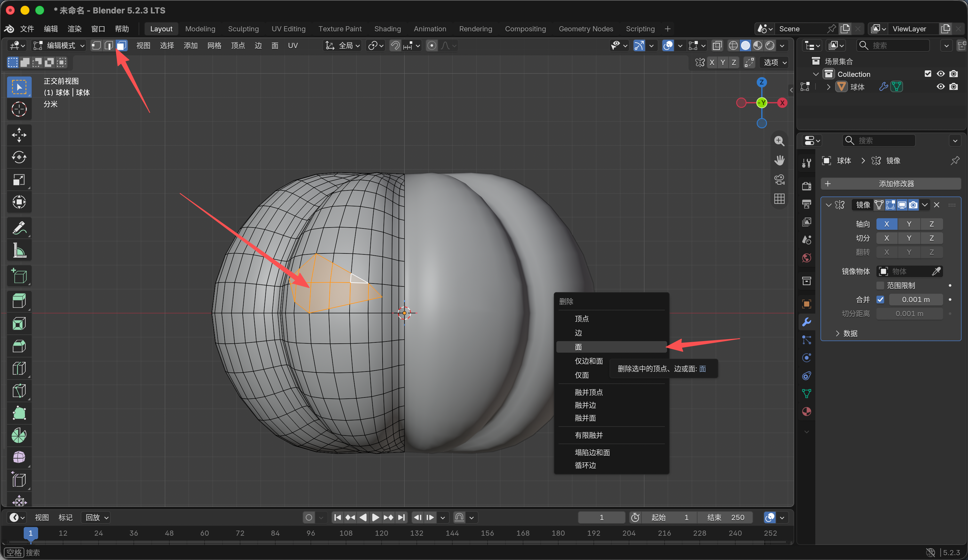968x560 pixels.
Task: Select the Scale tool
Action: (x=19, y=180)
